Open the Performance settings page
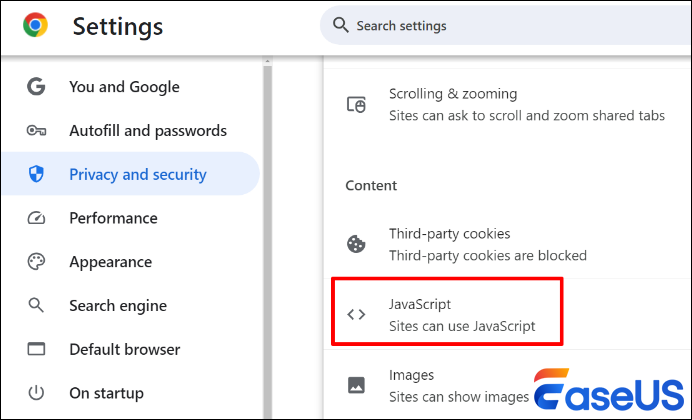The image size is (692, 420). click(113, 218)
